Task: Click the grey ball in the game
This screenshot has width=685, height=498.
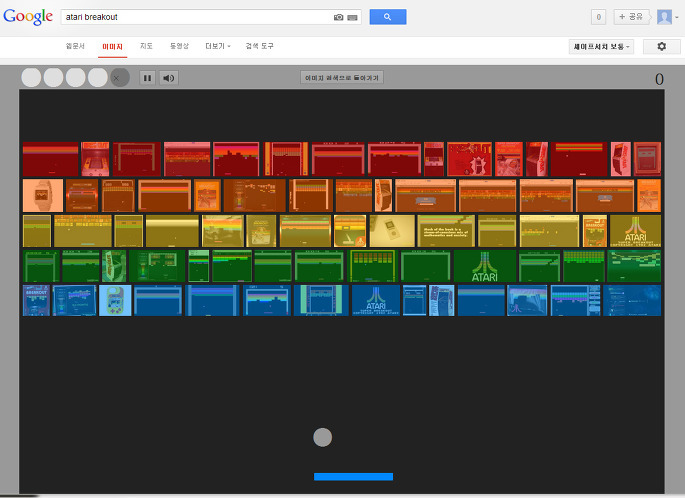Action: coord(322,437)
